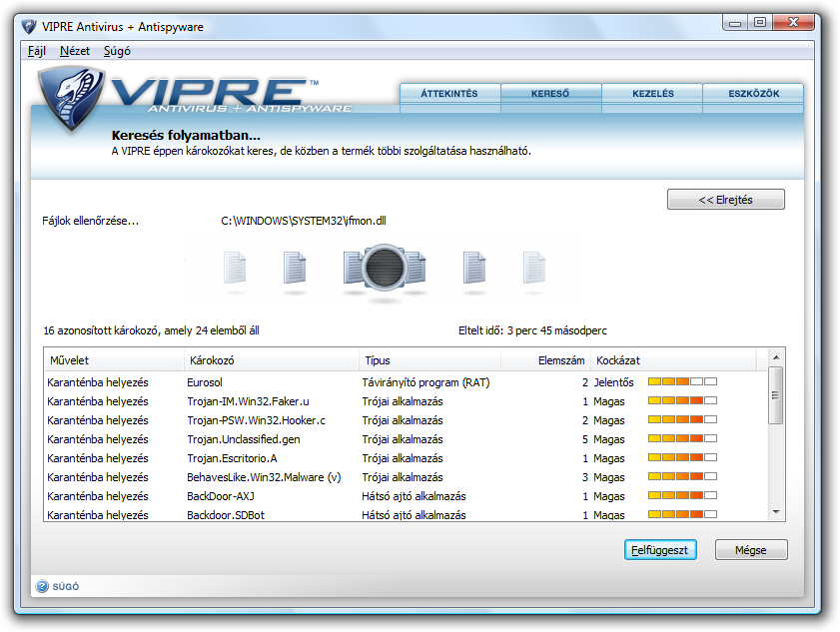Click the 16 azonosított károkozó summary text
Screen dimensions: 840x632
tap(151, 330)
